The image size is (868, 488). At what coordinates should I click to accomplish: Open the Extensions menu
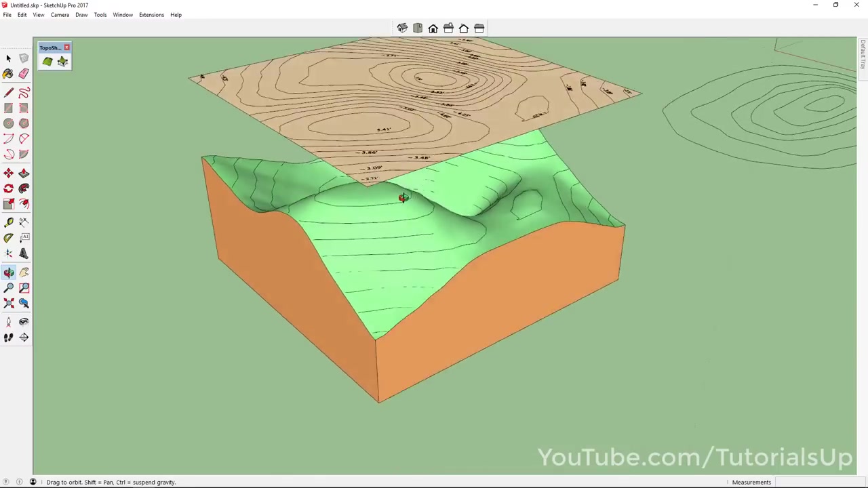pyautogui.click(x=151, y=14)
